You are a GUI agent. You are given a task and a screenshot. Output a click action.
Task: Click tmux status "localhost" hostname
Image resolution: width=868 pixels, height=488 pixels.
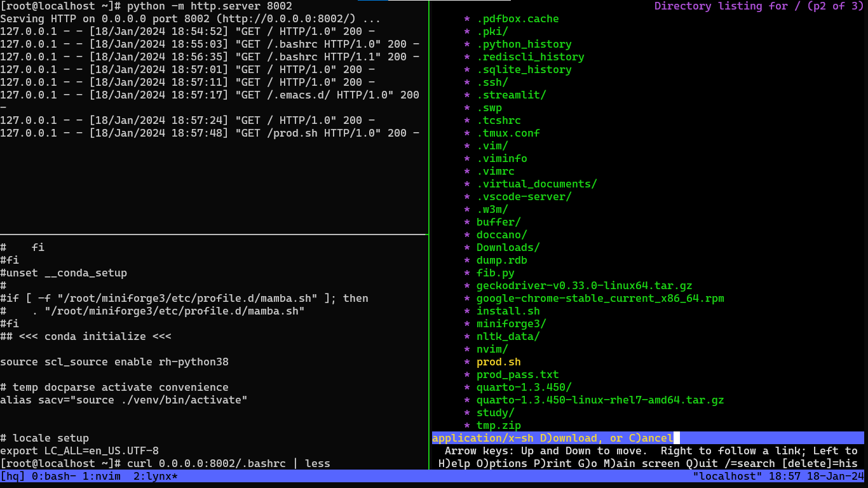click(728, 477)
